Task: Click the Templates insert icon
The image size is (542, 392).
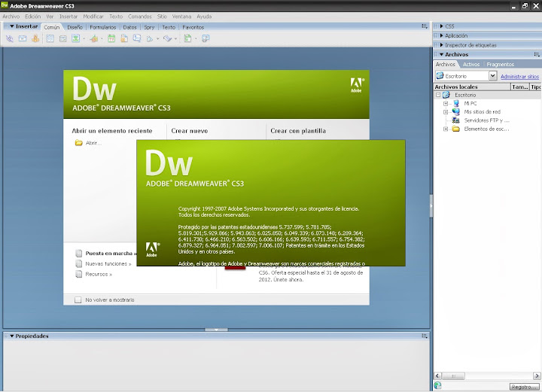Action: tap(187, 38)
